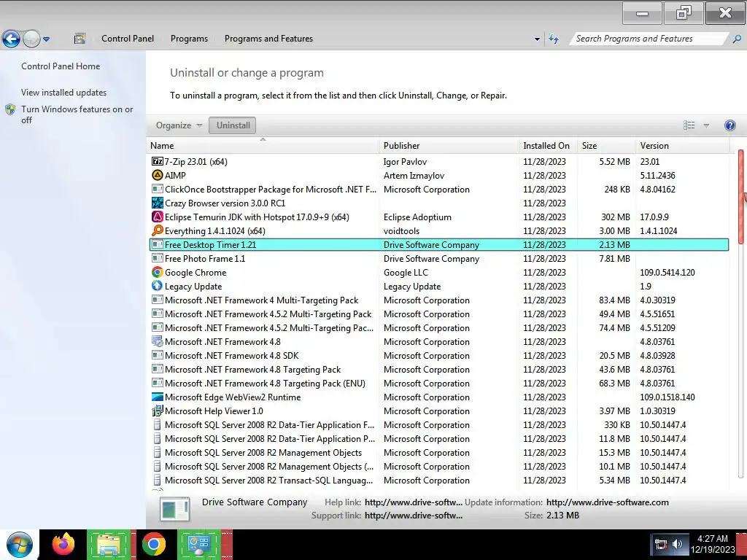Click version 4.5.51651 cell
The height and width of the screenshot is (560, 747).
tap(657, 314)
